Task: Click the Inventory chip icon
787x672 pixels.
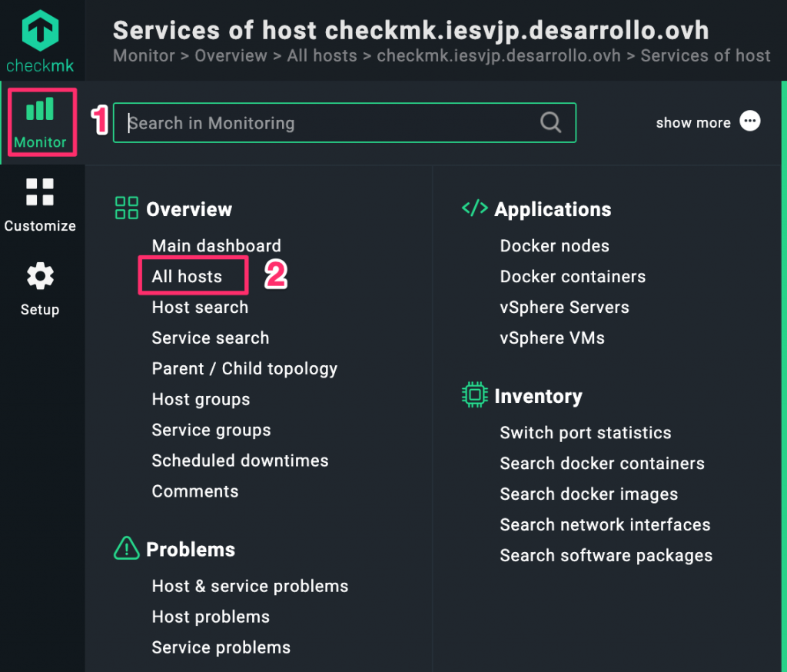Action: click(x=474, y=395)
